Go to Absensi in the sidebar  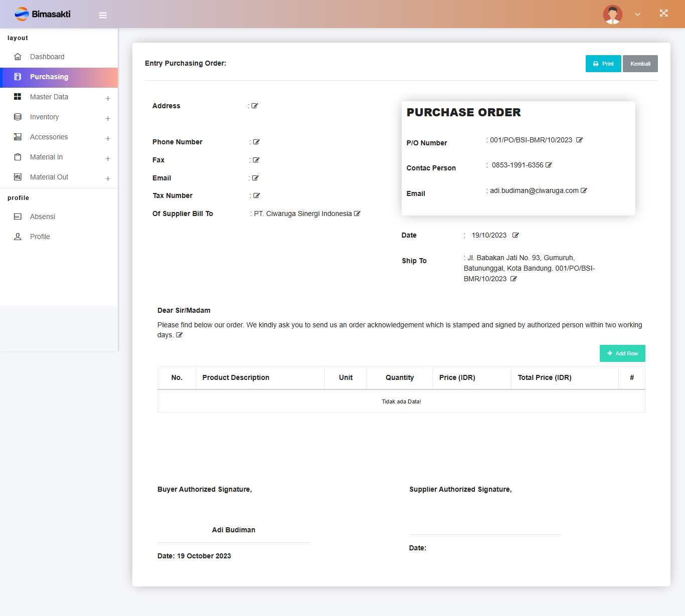(43, 217)
